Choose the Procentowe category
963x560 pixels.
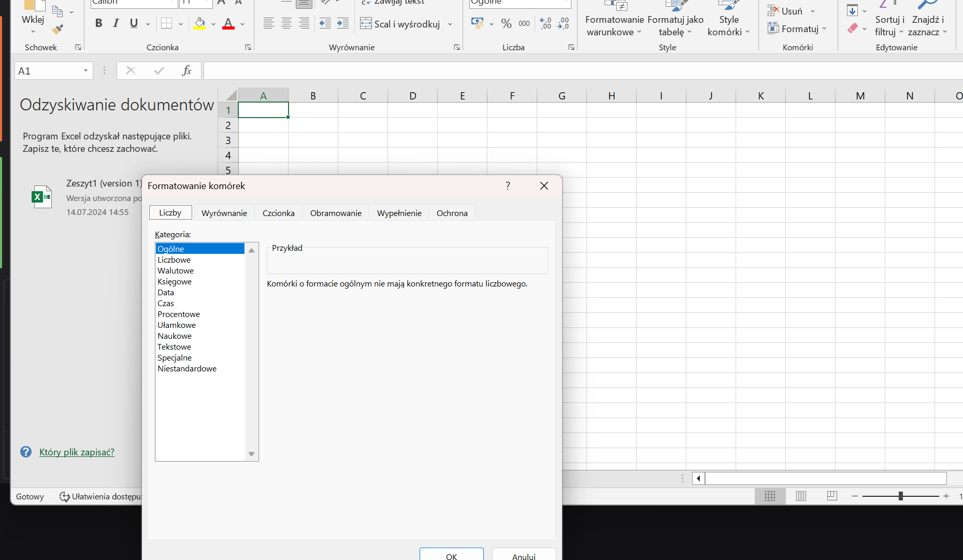179,314
